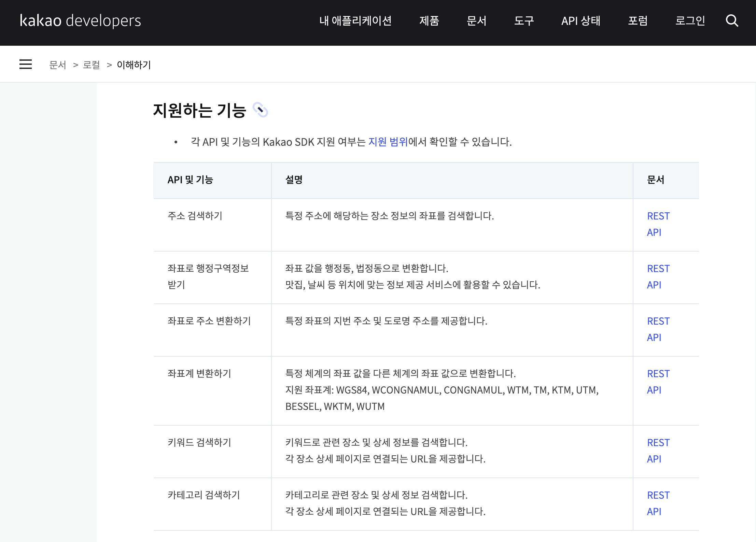The width and height of the screenshot is (756, 542).
Task: Click the kakao developers logo
Action: pos(81,21)
